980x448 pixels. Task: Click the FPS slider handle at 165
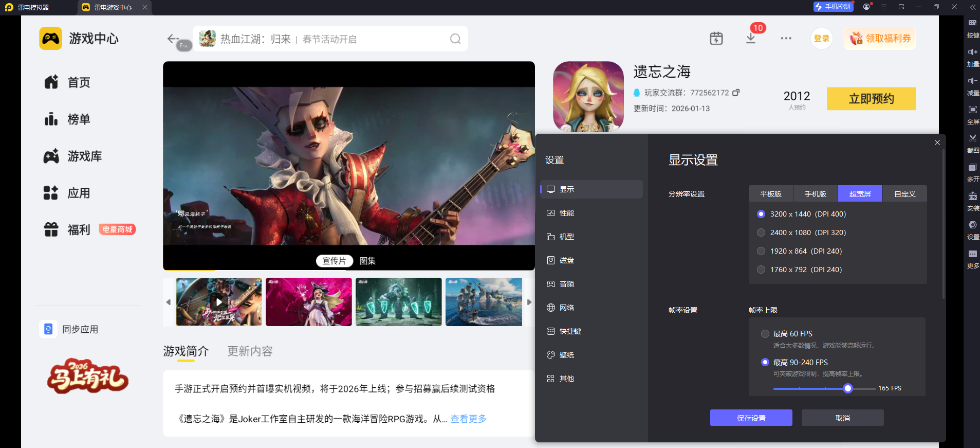(x=848, y=388)
